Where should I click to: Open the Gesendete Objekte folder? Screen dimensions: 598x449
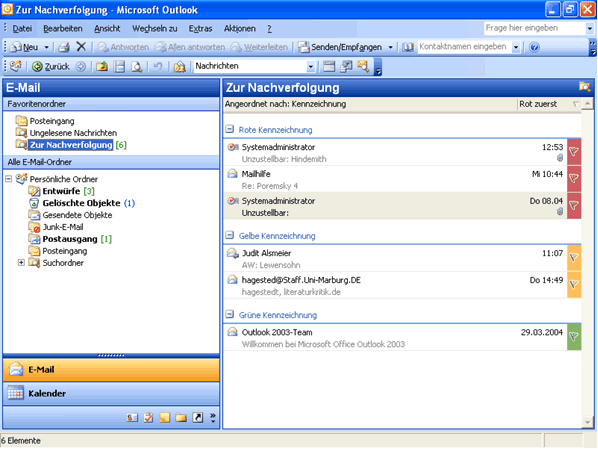[x=70, y=215]
